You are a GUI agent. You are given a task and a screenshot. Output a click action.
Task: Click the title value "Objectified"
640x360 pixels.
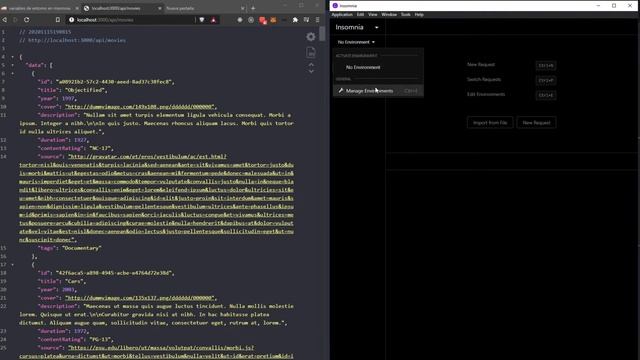tap(84, 90)
